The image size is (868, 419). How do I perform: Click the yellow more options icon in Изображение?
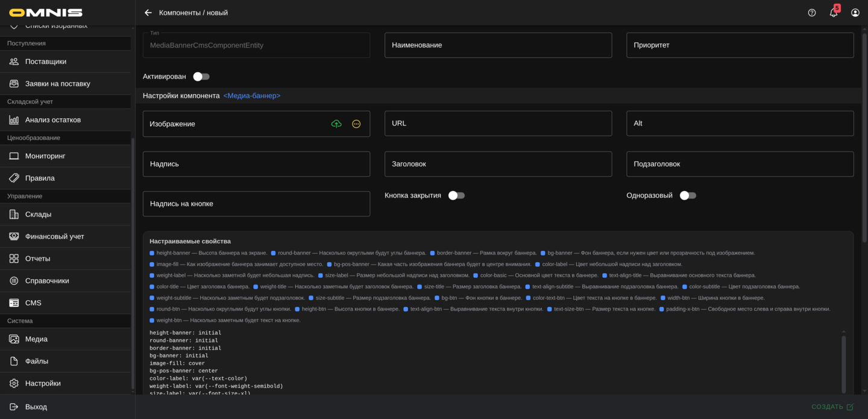[x=356, y=124]
